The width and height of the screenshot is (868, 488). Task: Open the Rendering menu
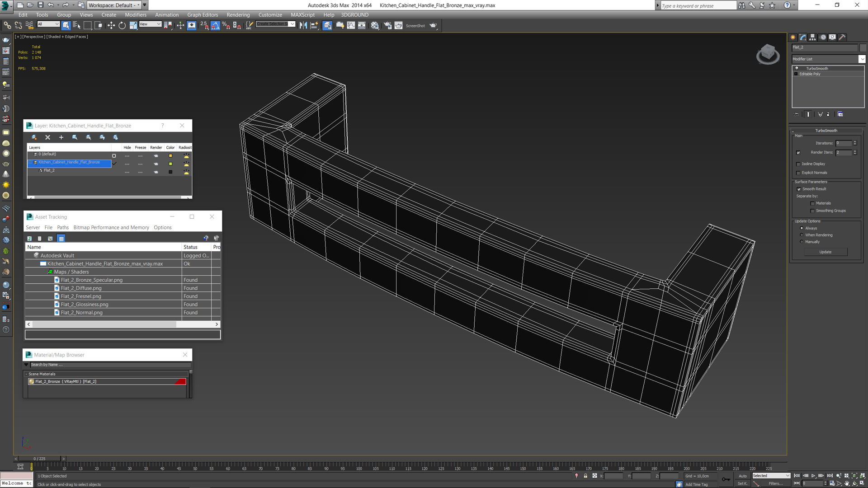(x=238, y=15)
